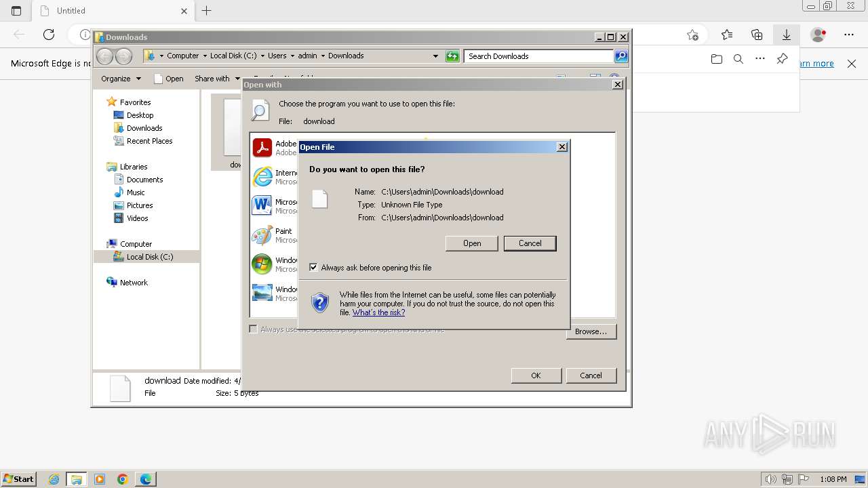The height and width of the screenshot is (488, 868).
Task: Open the Edge Favorites icon
Action: coord(727,35)
